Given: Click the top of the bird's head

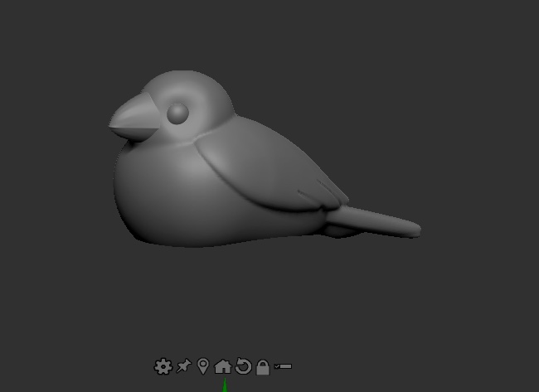Looking at the screenshot, I should tap(187, 80).
